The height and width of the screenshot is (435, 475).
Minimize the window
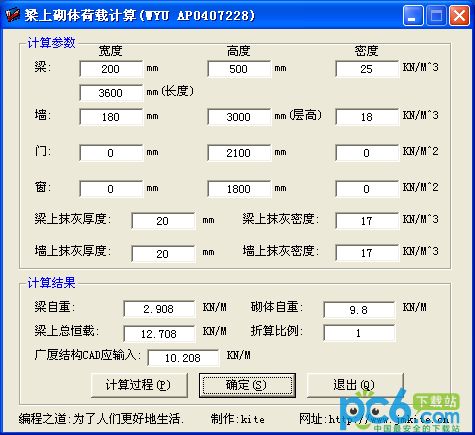pos(413,15)
